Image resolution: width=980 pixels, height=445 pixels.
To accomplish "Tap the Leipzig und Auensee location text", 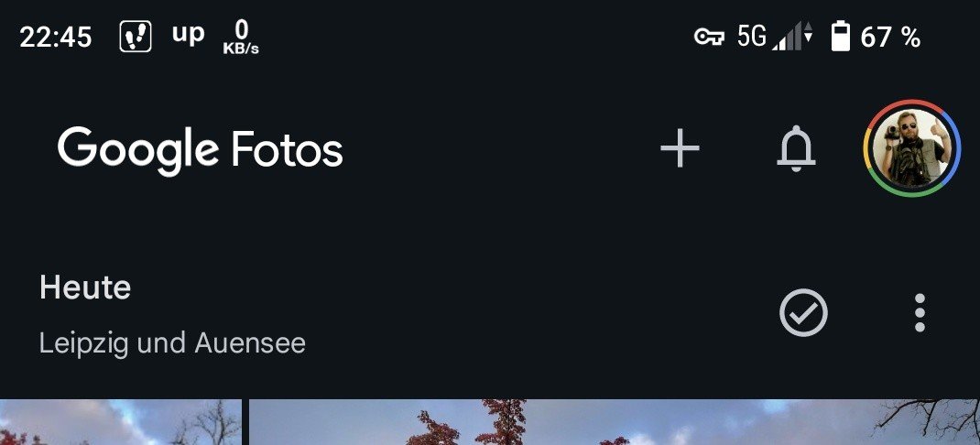I will point(172,343).
